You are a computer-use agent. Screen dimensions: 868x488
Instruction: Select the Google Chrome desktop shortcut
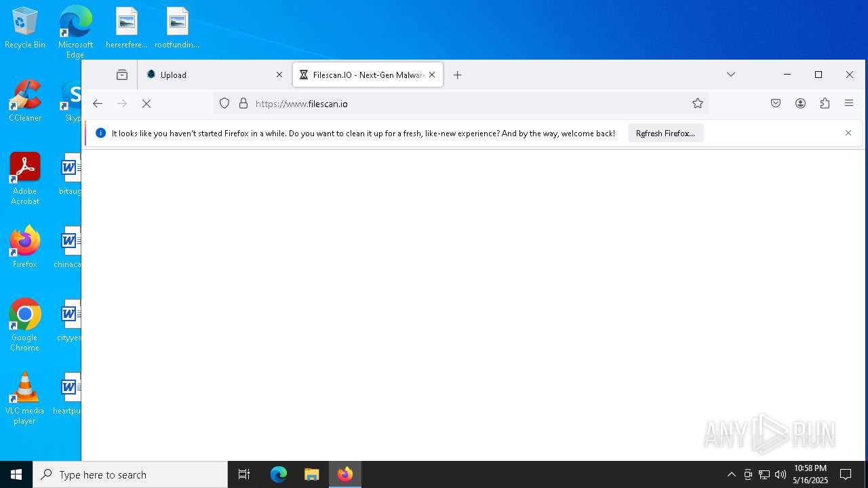pos(25,325)
